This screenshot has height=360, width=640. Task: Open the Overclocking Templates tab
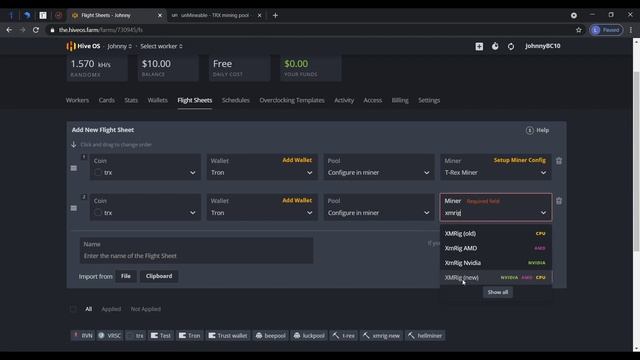(292, 100)
